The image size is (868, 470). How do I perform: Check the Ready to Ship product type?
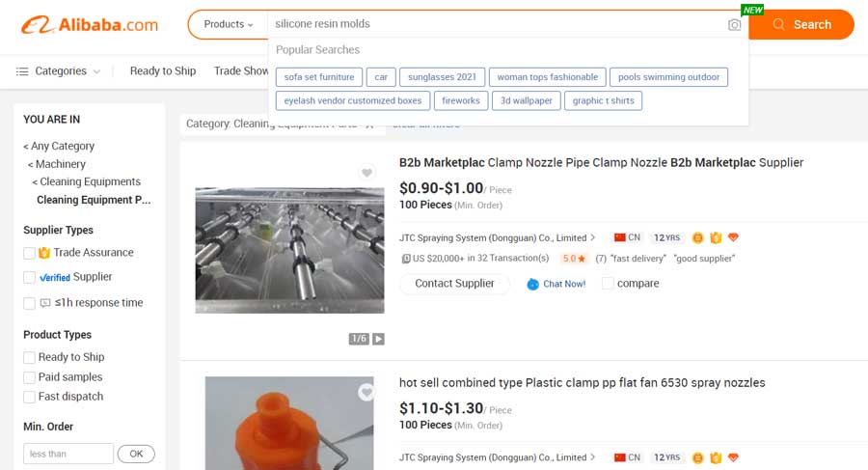click(29, 357)
